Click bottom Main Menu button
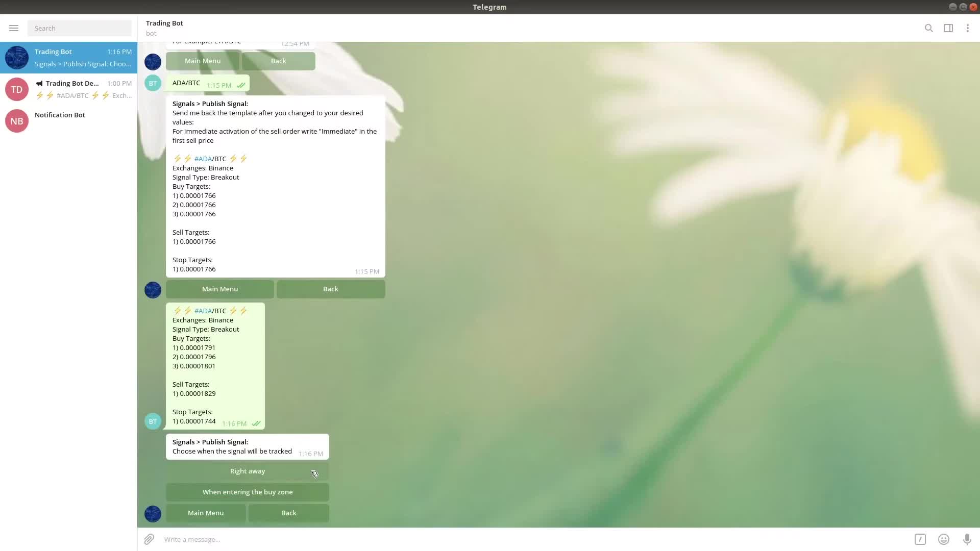This screenshot has height=551, width=980. coord(206,513)
